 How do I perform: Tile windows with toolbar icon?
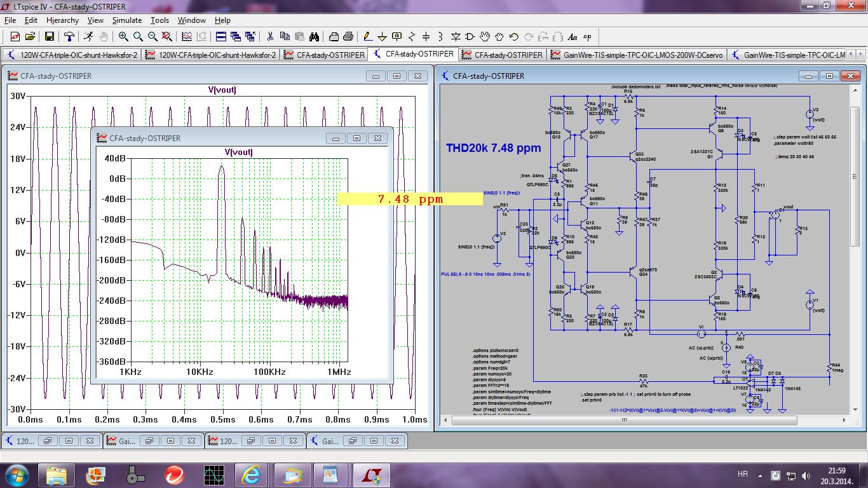point(221,37)
